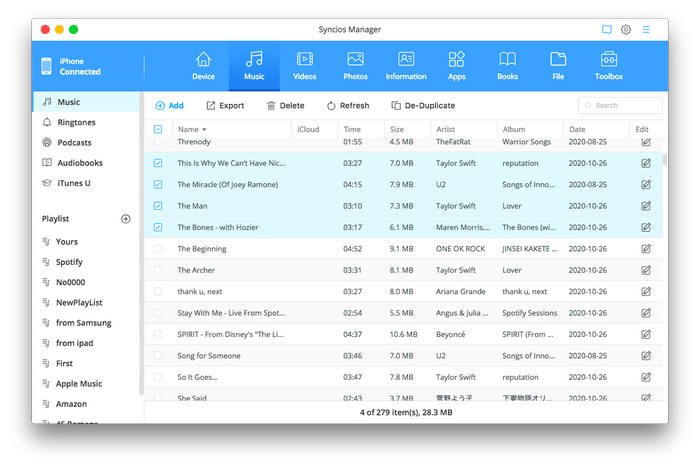Click the SPIRIT song checkbox
The height and width of the screenshot is (469, 700).
click(x=158, y=334)
